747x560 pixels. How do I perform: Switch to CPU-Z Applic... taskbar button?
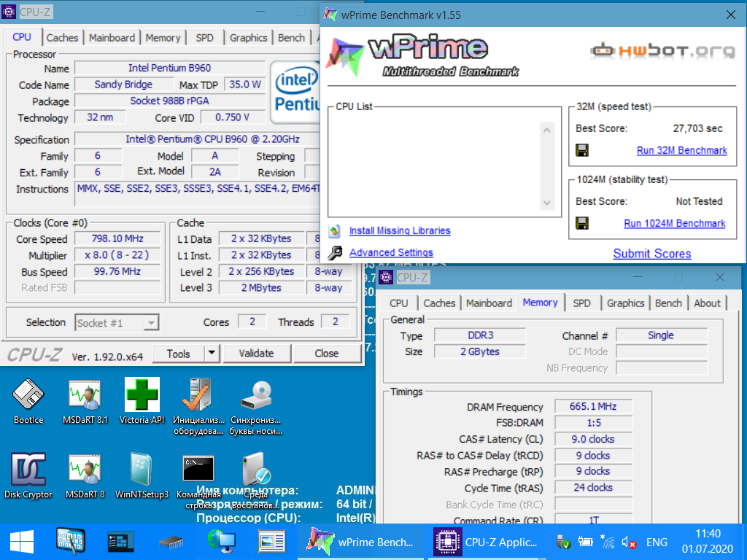pyautogui.click(x=487, y=542)
